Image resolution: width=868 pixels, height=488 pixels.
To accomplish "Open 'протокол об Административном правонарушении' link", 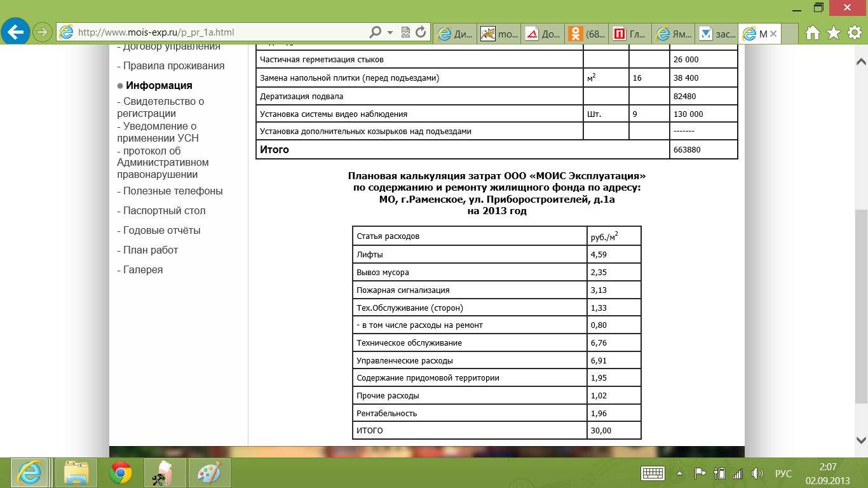I will [x=163, y=163].
